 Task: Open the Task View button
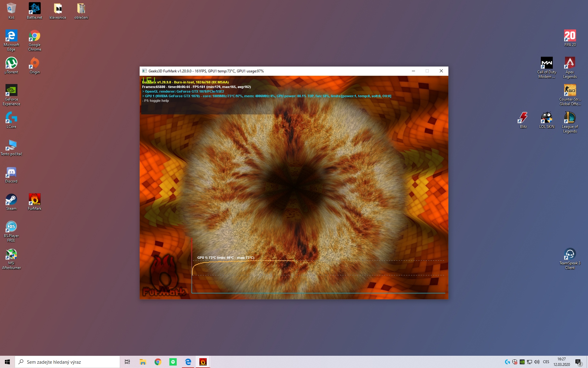coord(127,362)
